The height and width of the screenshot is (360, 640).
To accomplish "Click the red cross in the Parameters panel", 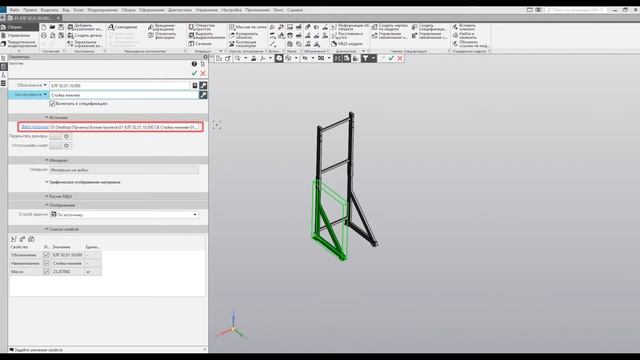I will pyautogui.click(x=203, y=73).
